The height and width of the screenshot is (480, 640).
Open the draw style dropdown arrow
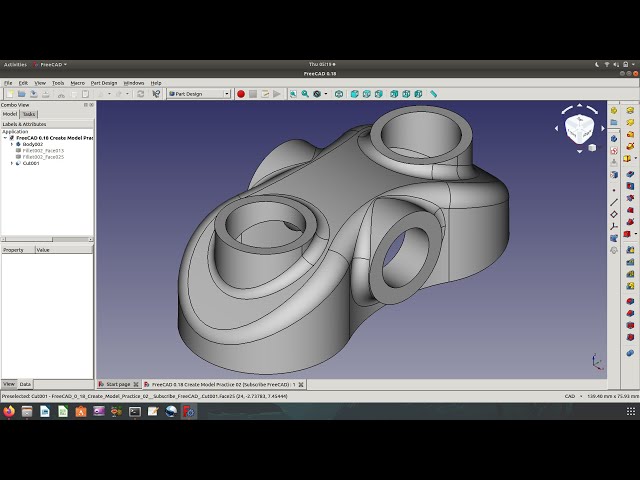326,94
